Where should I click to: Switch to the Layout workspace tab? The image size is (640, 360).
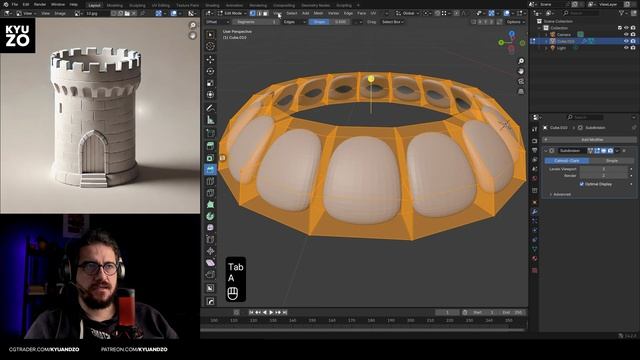pos(94,5)
